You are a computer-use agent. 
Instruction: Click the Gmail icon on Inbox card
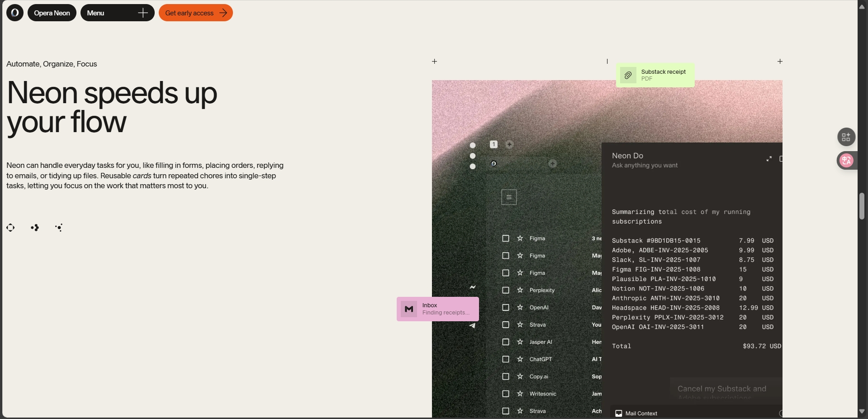[409, 309]
